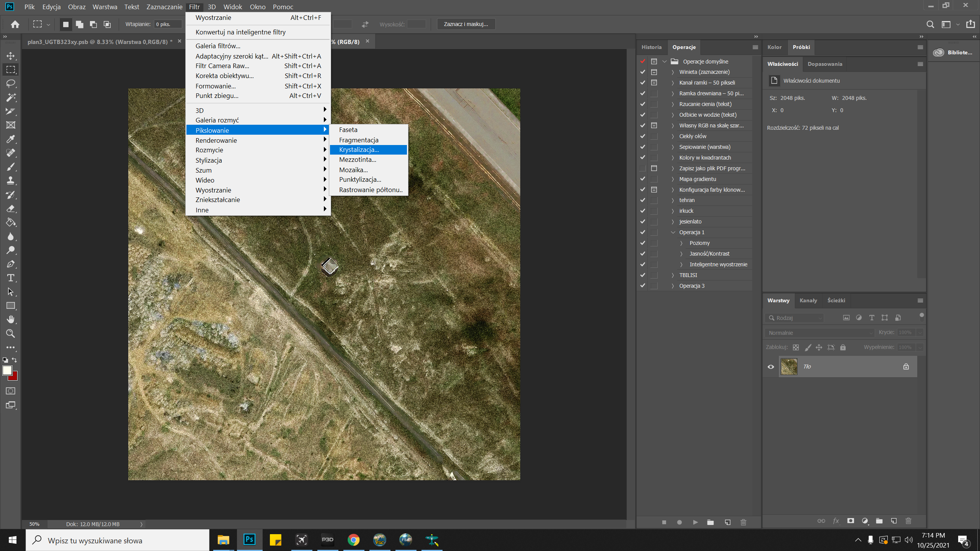
Task: Switch to the Kanały tab
Action: (x=808, y=300)
